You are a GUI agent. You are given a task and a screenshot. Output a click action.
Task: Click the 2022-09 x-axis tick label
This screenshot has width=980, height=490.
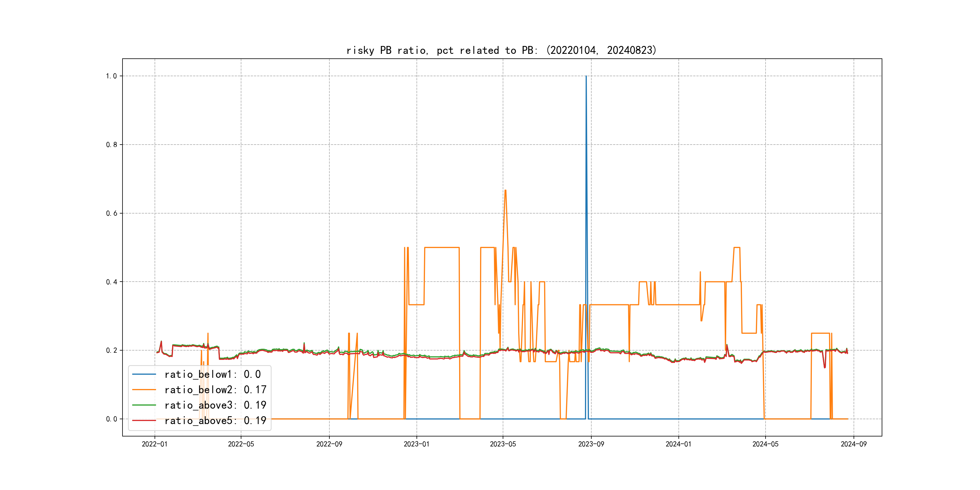point(329,444)
